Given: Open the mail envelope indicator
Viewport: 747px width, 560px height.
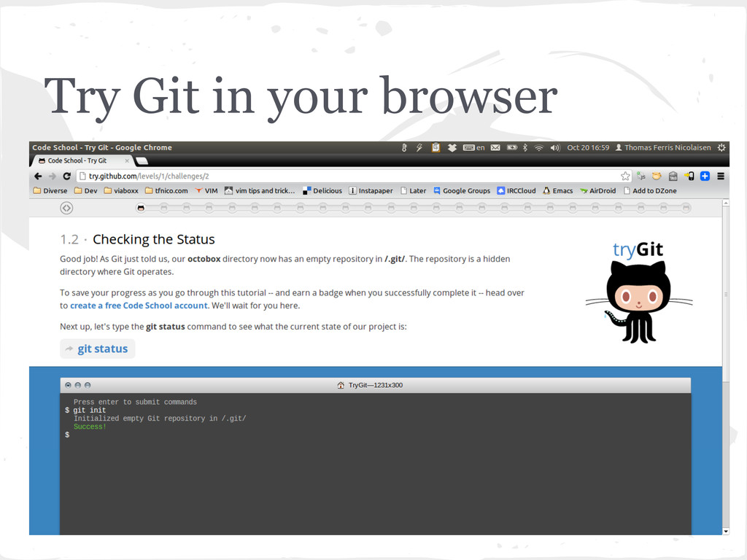Looking at the screenshot, I should pyautogui.click(x=495, y=147).
